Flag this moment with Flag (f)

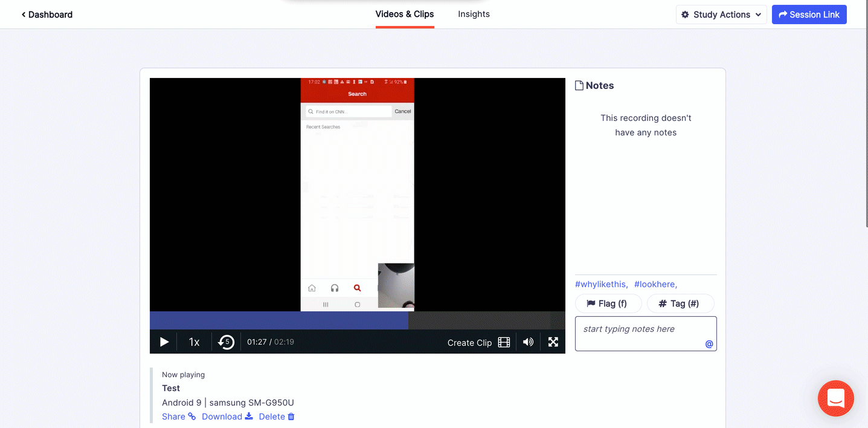coord(609,303)
